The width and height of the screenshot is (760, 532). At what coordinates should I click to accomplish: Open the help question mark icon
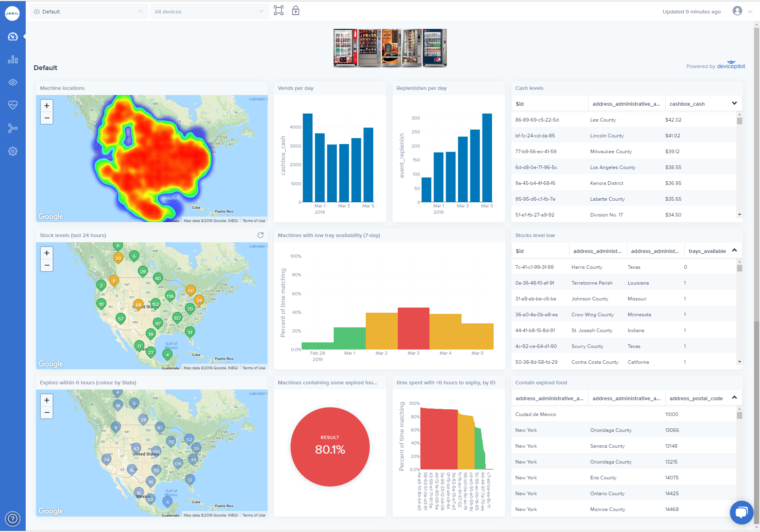coord(13,519)
